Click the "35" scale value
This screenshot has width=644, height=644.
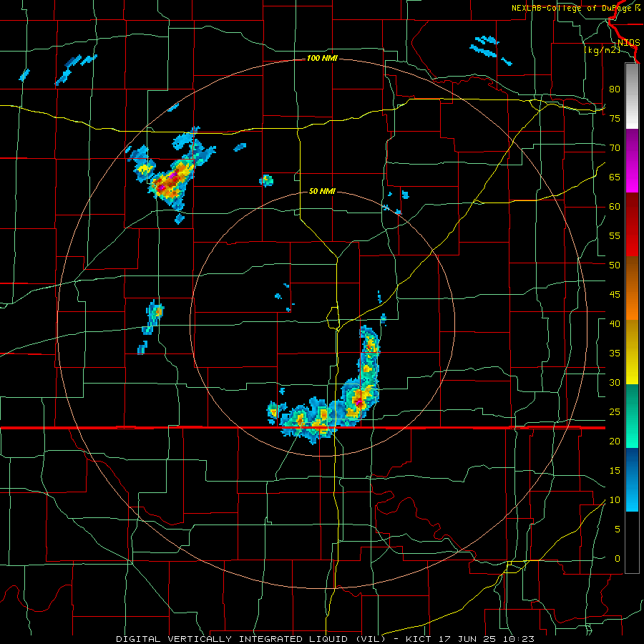pyautogui.click(x=615, y=353)
